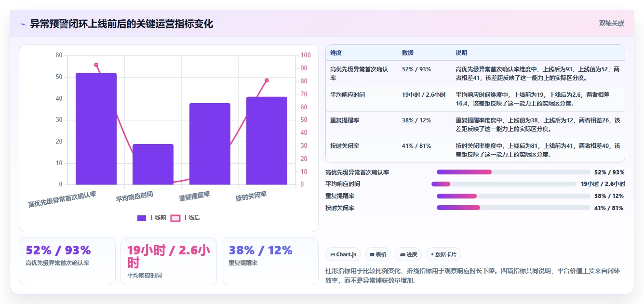
Task: Click the 重复提醒率 progress bar
Action: pyautogui.click(x=513, y=196)
